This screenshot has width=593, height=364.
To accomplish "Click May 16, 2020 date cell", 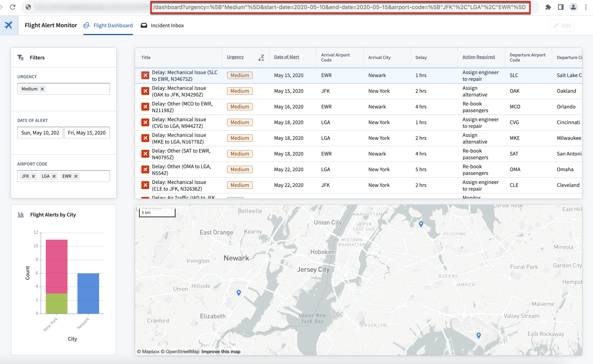I will (x=288, y=107).
